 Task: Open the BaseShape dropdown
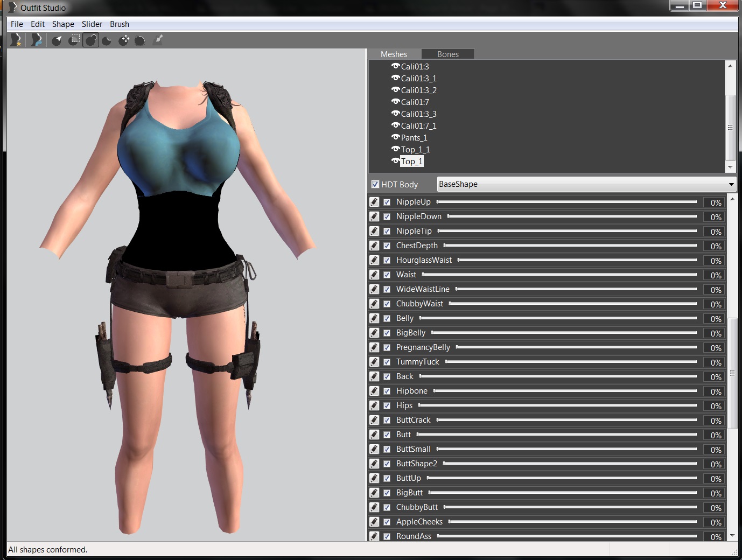586,184
